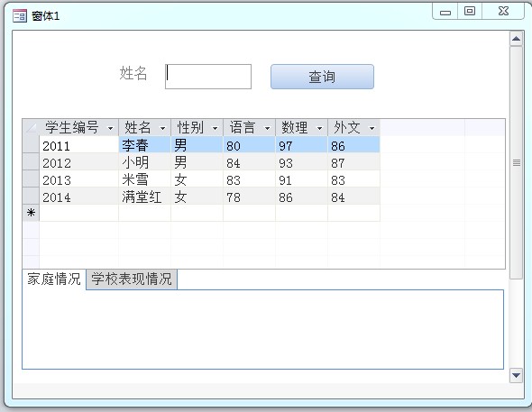This screenshot has width=532, height=412.
Task: Select the row selector for record 2011
Action: (31, 144)
